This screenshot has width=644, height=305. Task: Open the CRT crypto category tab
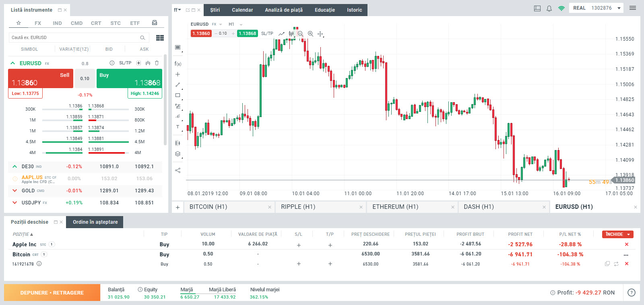pos(96,23)
